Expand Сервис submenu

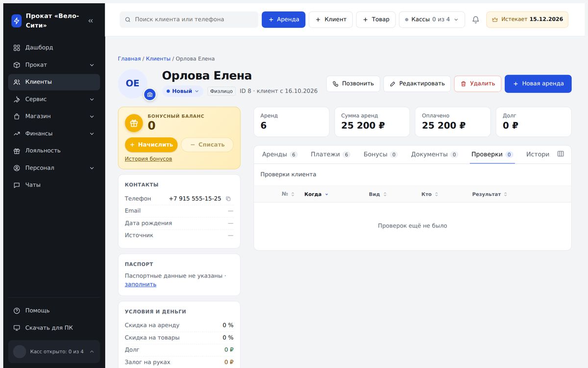(x=54, y=99)
